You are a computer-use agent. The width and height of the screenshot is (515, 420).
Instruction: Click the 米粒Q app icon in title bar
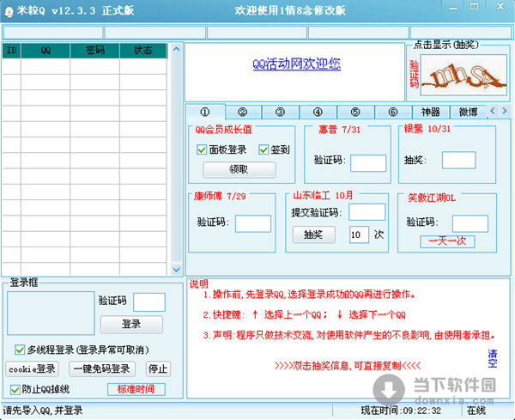point(9,9)
